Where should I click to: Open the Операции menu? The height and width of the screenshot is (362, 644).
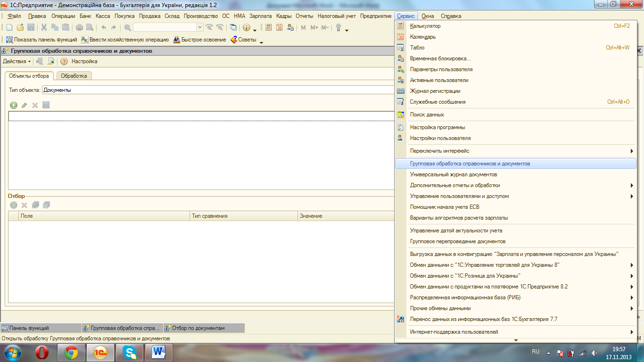point(63,16)
